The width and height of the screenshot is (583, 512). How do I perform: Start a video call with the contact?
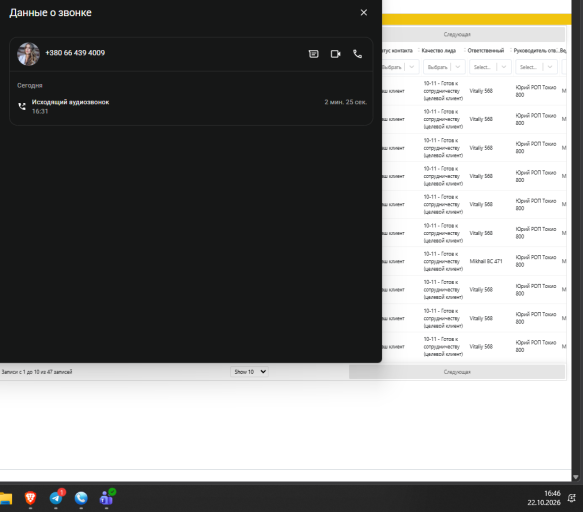click(x=335, y=54)
